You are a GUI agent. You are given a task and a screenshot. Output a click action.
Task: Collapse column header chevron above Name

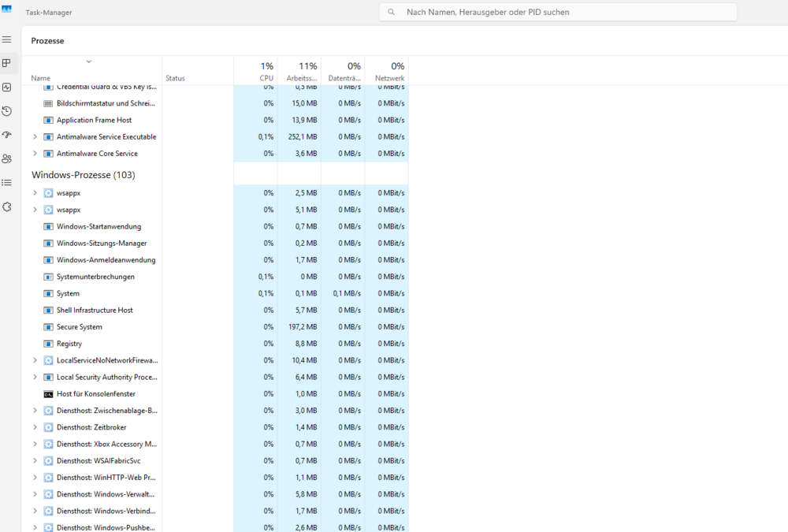[x=89, y=61]
